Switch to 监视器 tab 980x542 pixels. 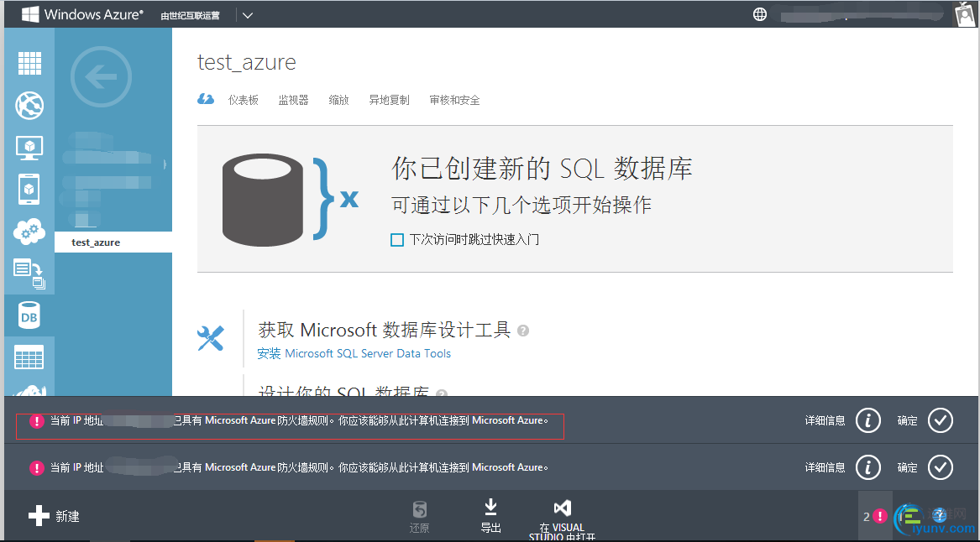click(x=293, y=100)
